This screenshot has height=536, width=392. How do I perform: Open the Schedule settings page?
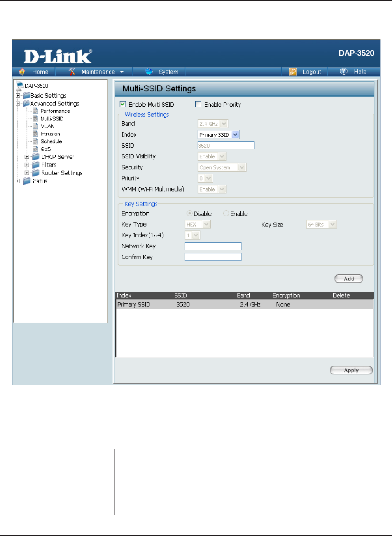click(51, 141)
